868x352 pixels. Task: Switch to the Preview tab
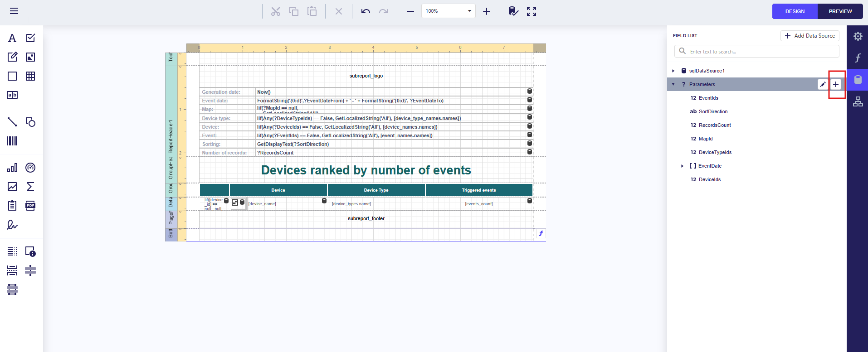point(840,11)
